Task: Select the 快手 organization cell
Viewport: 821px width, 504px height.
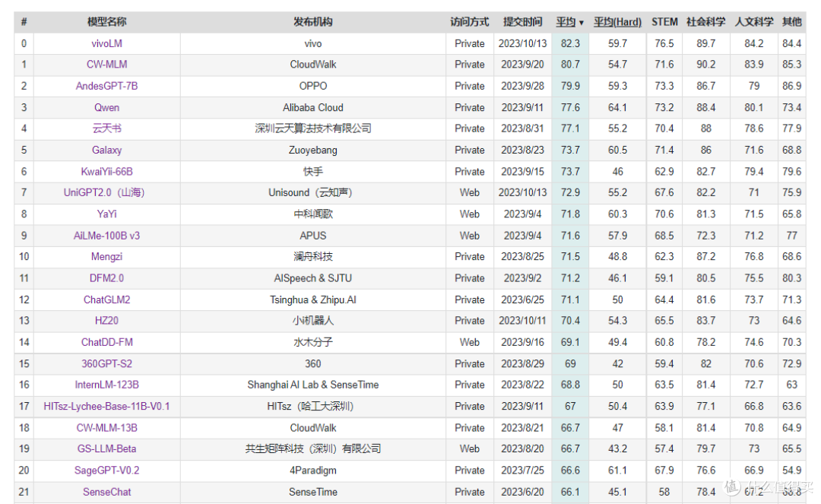Action: click(x=312, y=172)
